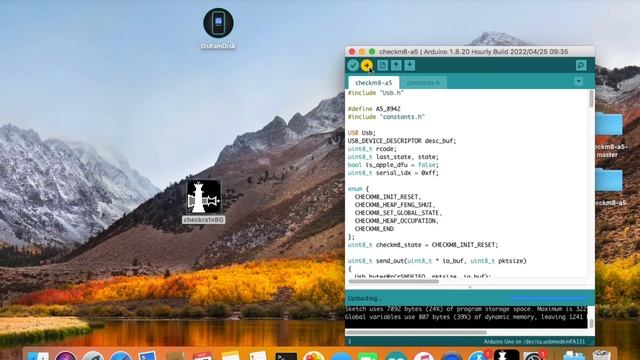Maximize the Arduino window with the green button
Image resolution: width=640 pixels, height=360 pixels.
pyautogui.click(x=372, y=52)
